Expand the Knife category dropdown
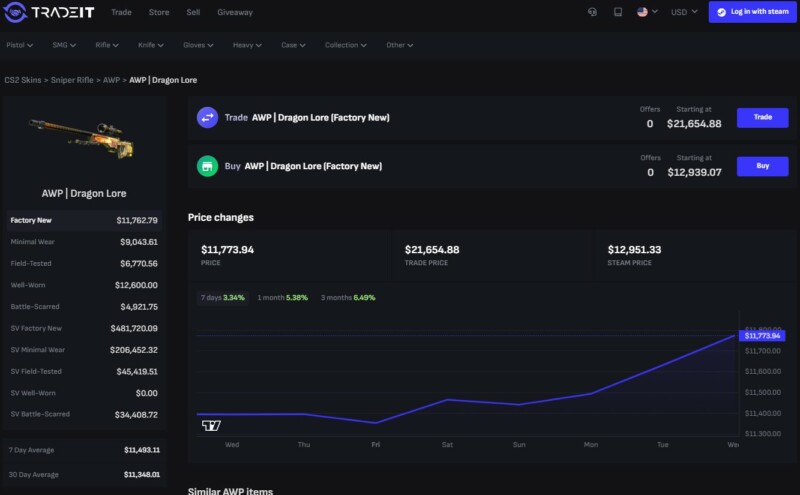This screenshot has width=800, height=495. (x=151, y=45)
